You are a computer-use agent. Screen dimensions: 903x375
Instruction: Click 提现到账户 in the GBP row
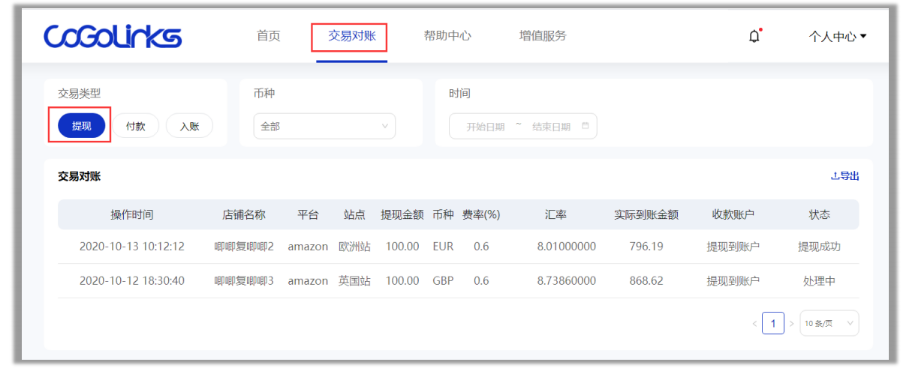click(733, 281)
